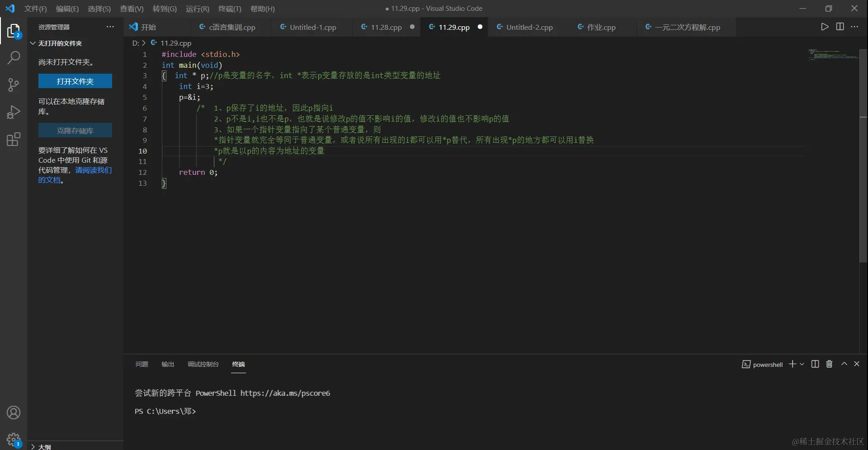The width and height of the screenshot is (868, 450).
Task: Close the terminal panel
Action: pos(857,364)
